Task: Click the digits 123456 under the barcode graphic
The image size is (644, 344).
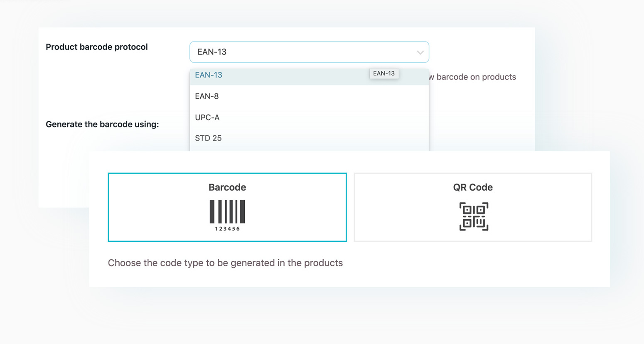Action: point(227,228)
